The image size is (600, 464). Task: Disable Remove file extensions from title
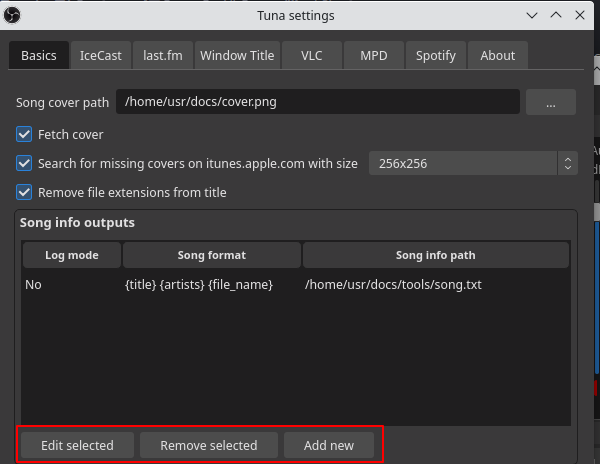(24, 192)
